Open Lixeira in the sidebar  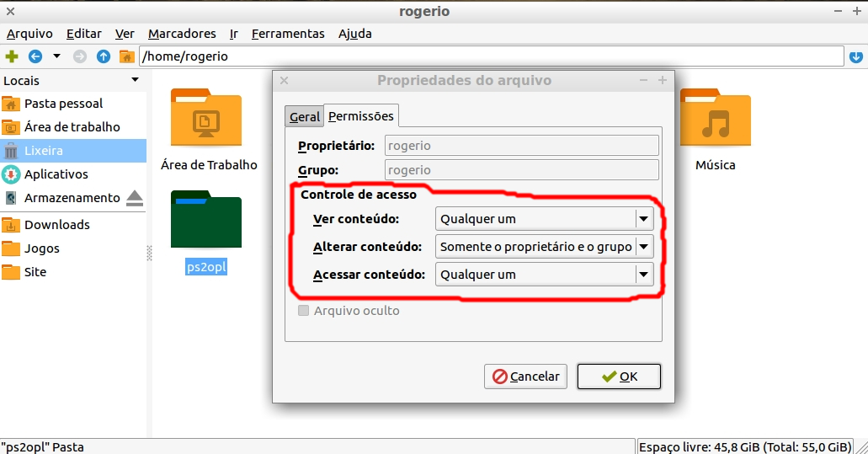(44, 151)
